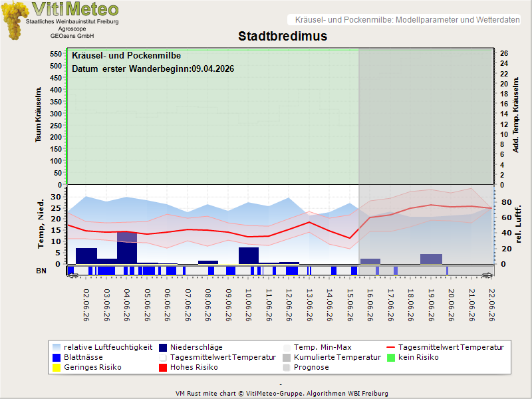Click the VitiMeteo grape logo
Image resolution: width=532 pixels, height=399 pixels.
tap(14, 21)
